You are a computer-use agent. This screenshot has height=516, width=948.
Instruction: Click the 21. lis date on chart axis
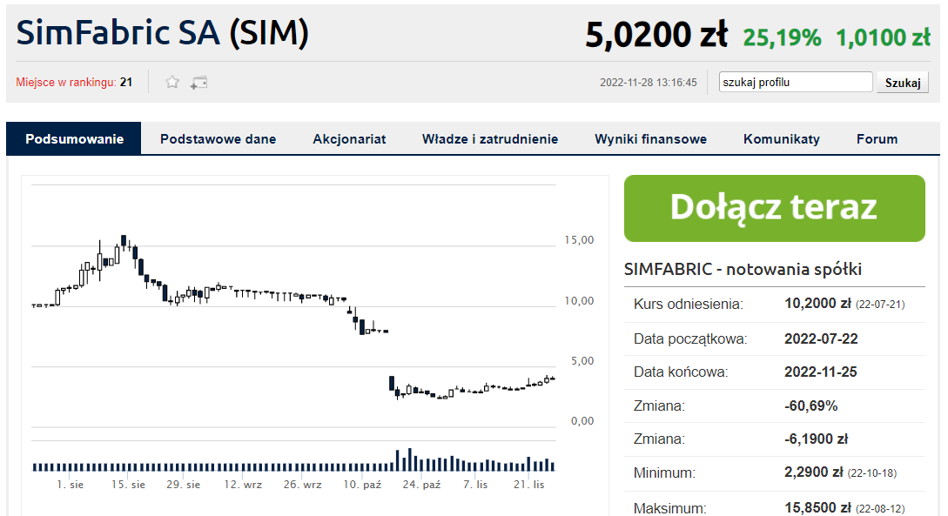[529, 485]
